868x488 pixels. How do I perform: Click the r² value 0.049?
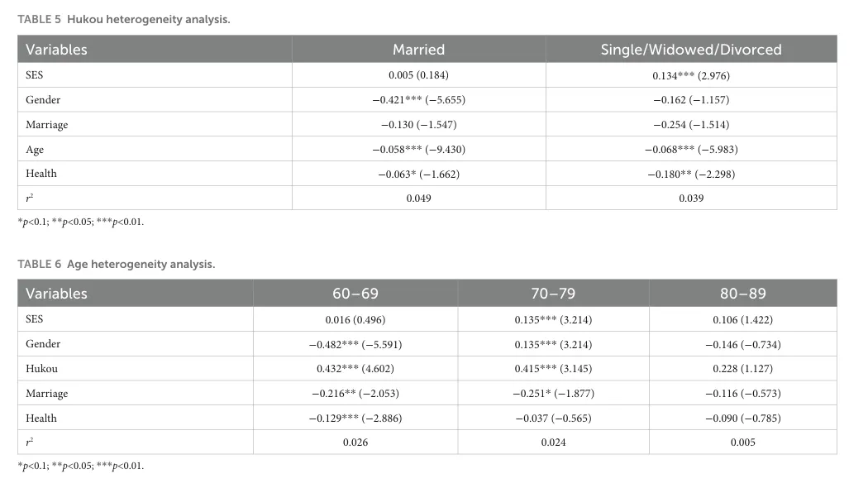pyautogui.click(x=418, y=199)
